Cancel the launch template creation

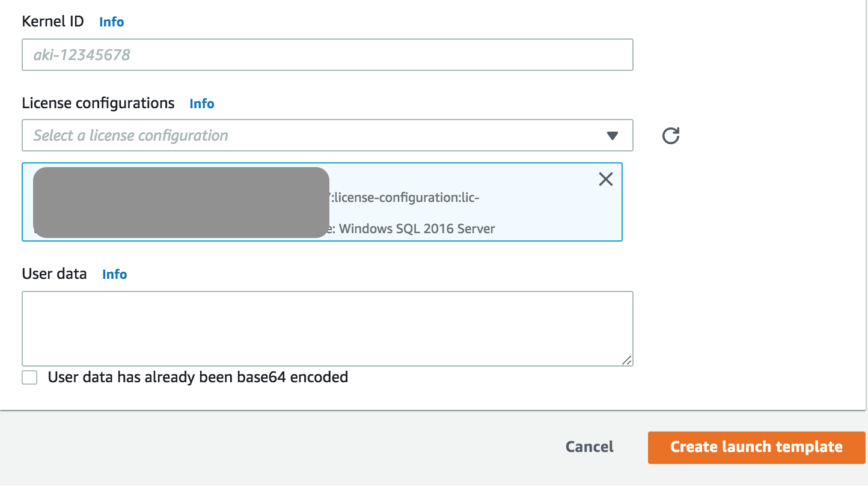pos(590,447)
